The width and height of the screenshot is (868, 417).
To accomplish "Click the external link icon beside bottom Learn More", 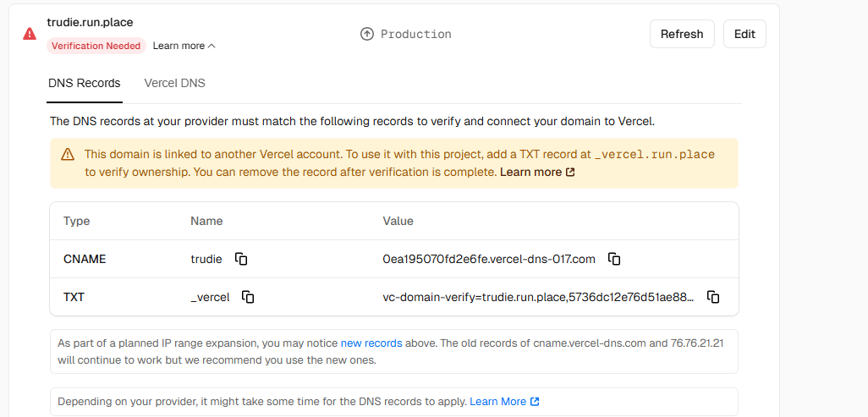I will click(535, 402).
